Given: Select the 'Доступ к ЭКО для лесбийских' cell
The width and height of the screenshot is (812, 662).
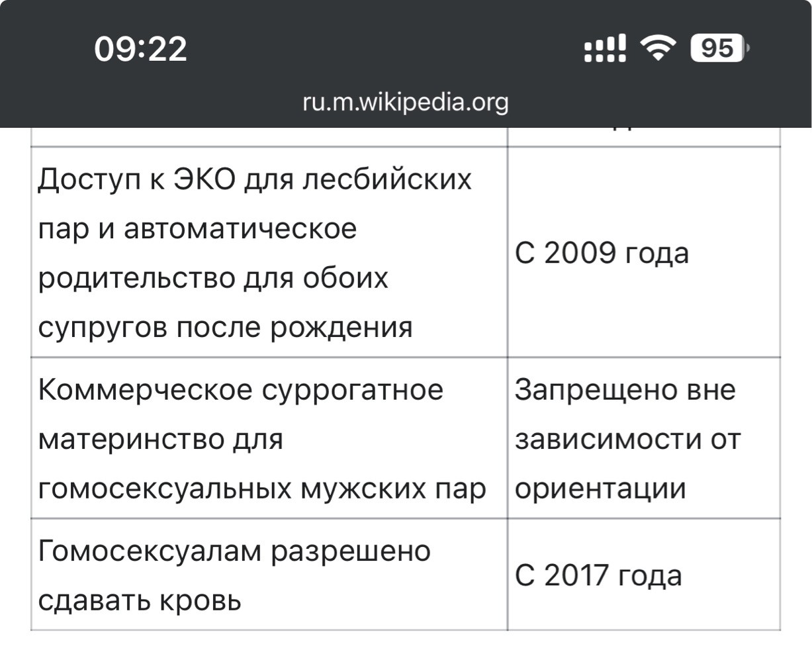Looking at the screenshot, I should (269, 252).
